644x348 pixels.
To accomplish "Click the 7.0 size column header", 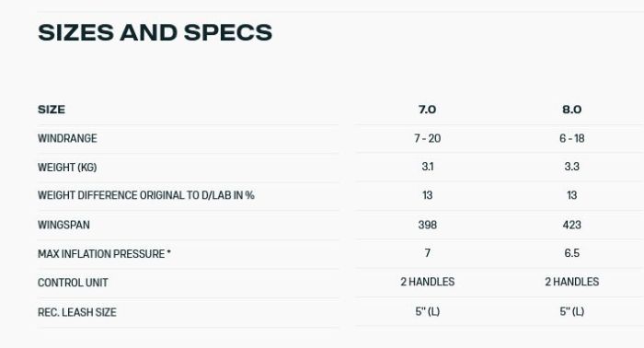I will pyautogui.click(x=427, y=110).
